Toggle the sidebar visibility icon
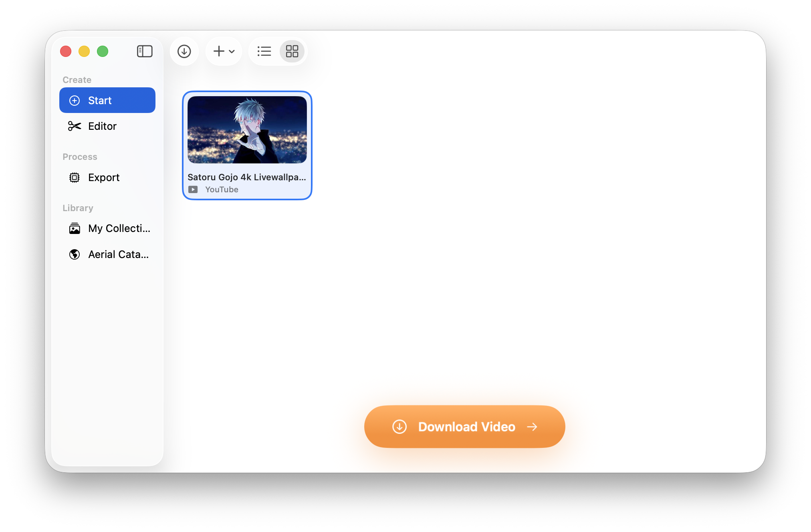 [145, 51]
